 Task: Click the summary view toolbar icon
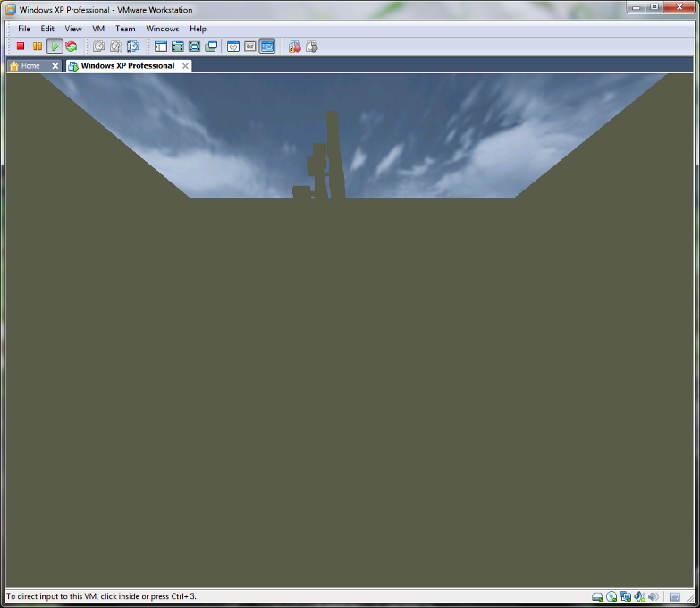(233, 46)
